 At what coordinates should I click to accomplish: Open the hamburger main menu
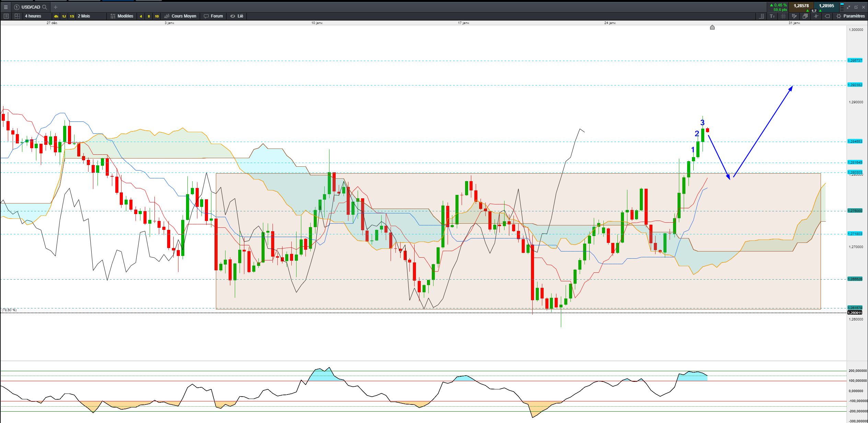(x=5, y=7)
